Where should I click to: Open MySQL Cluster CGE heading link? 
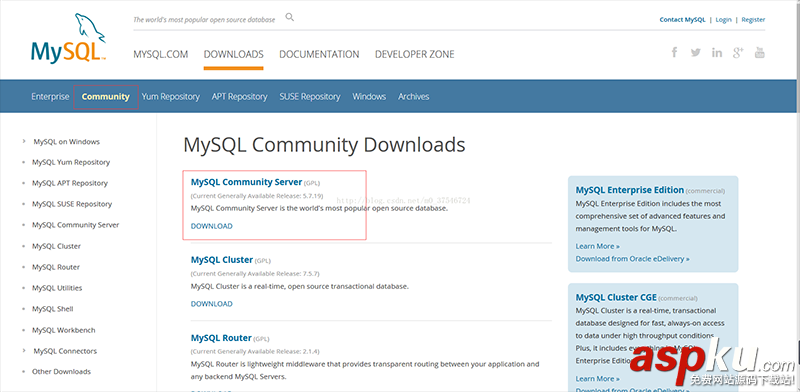[616, 297]
